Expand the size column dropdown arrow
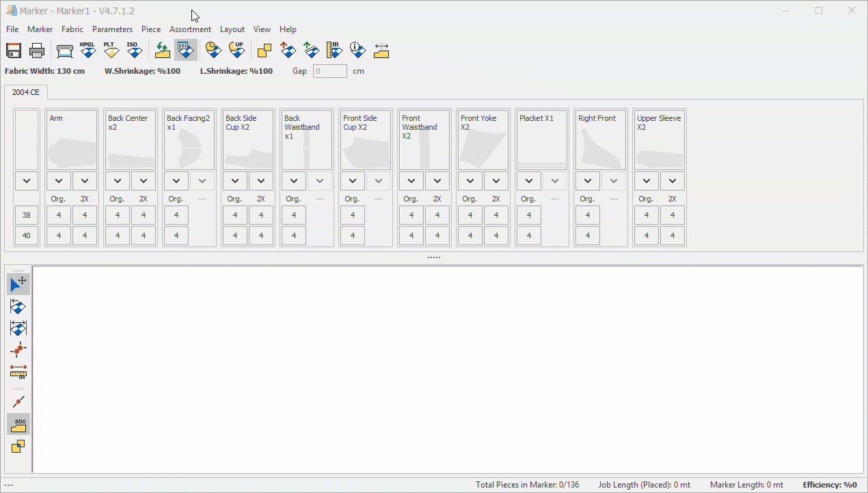Screen dimensions: 868x493 pyautogui.click(x=27, y=181)
